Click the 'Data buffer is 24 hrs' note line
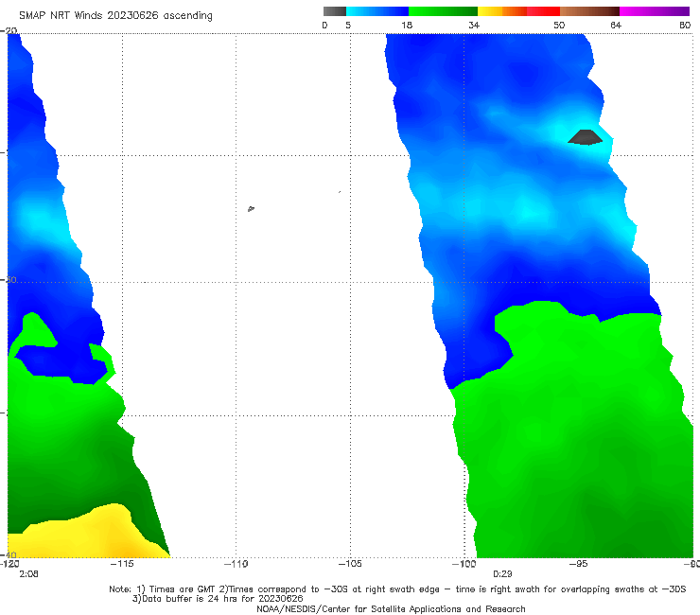 pos(218,599)
